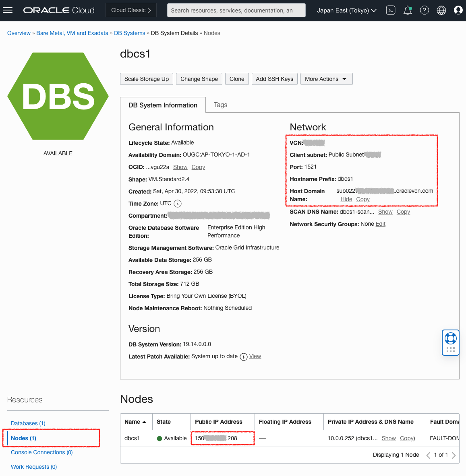Viewport: 466px width, 476px height.
Task: Go to the next Nodes page arrow
Action: 454,455
